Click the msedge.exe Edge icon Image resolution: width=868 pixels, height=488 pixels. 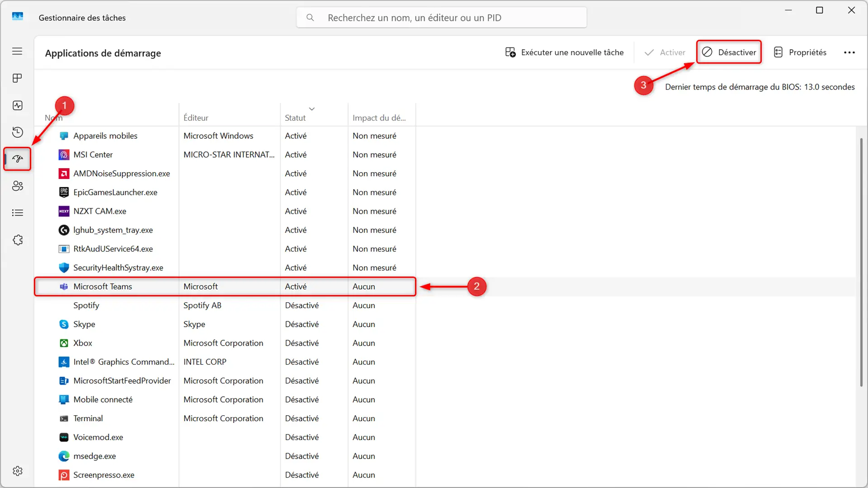(x=64, y=456)
